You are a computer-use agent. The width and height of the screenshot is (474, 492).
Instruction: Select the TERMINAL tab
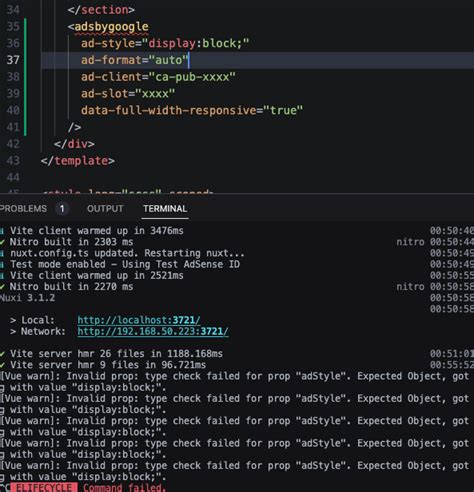point(165,209)
